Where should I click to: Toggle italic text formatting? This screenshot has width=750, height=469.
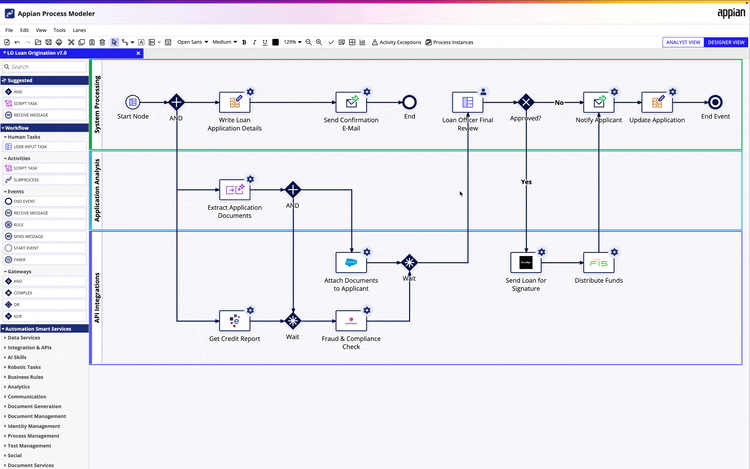click(254, 42)
